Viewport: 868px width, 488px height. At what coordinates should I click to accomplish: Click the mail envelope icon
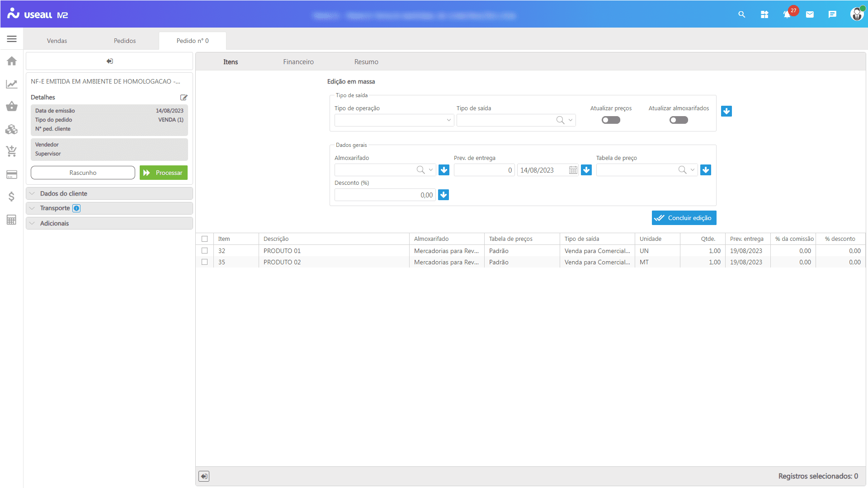(x=810, y=14)
